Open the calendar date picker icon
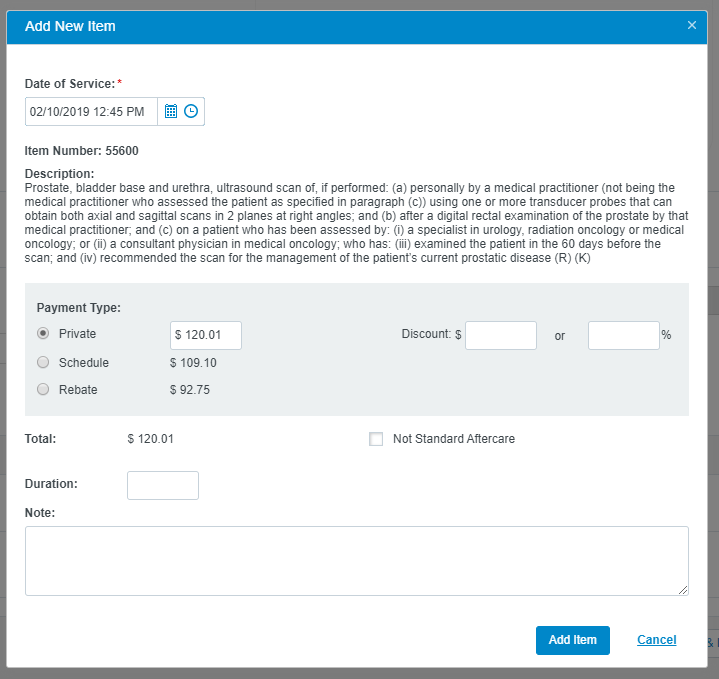Viewport: 719px width, 679px height. pyautogui.click(x=171, y=111)
